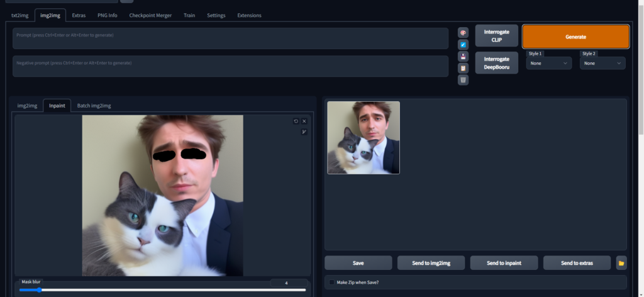Select the Inpaint sub-tab
This screenshot has height=297, width=644.
tap(57, 106)
